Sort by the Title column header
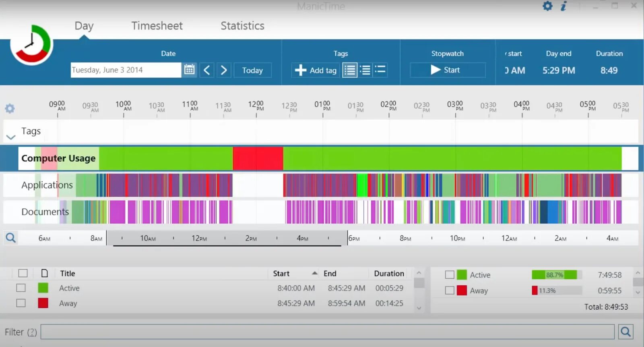The height and width of the screenshot is (347, 644). (68, 273)
